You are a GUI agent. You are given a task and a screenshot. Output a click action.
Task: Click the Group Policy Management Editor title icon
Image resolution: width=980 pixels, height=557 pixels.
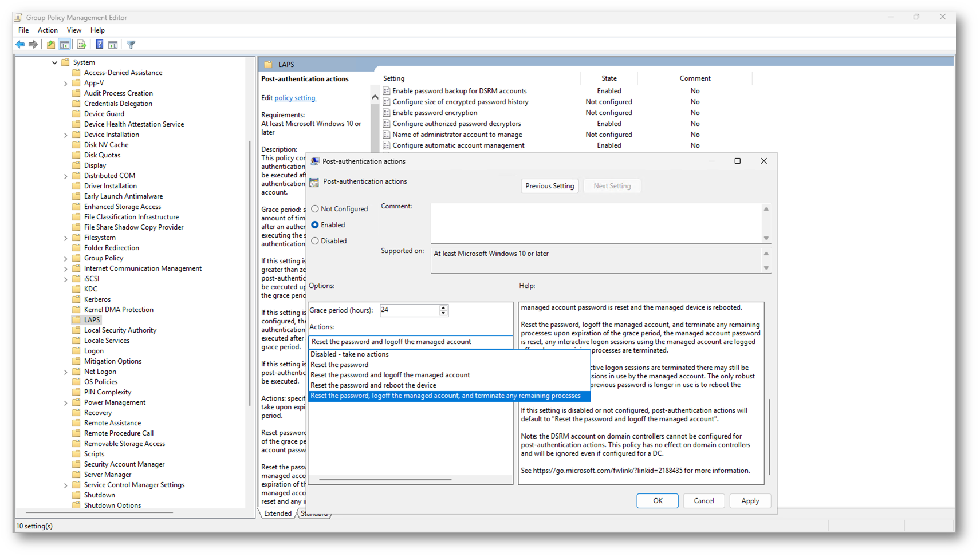click(18, 18)
